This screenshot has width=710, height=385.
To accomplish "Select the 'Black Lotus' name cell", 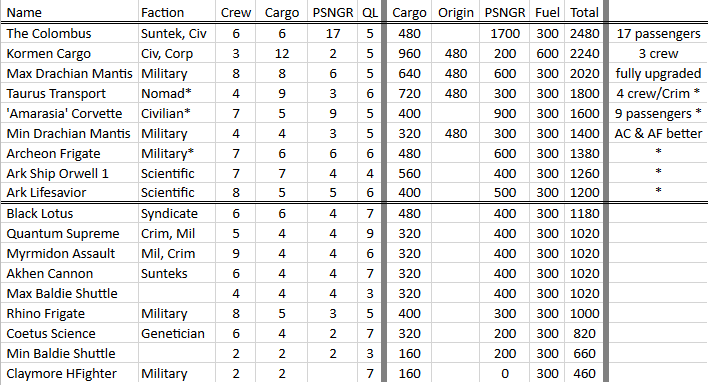I will coord(69,213).
